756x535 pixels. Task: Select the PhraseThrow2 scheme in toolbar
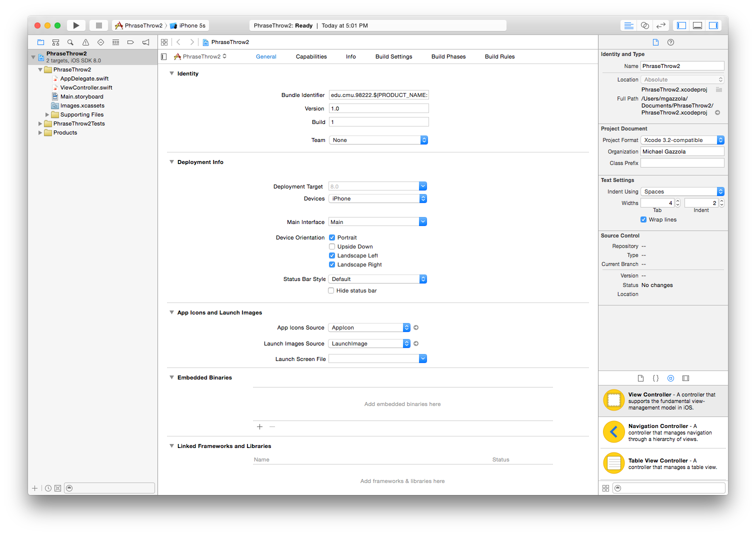point(139,25)
